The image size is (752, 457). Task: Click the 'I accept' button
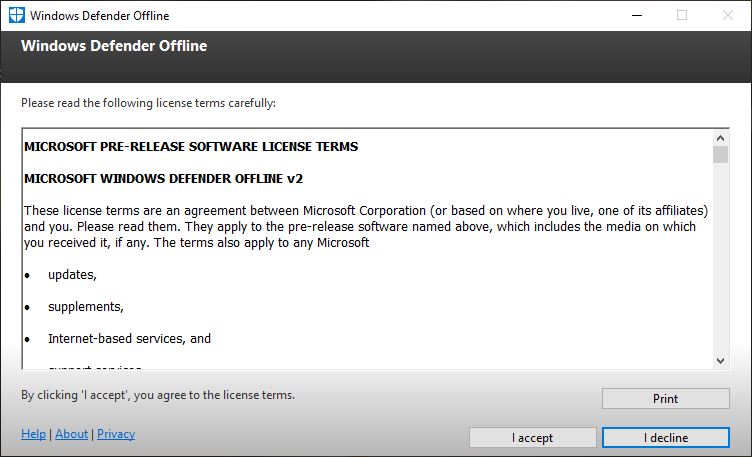532,437
